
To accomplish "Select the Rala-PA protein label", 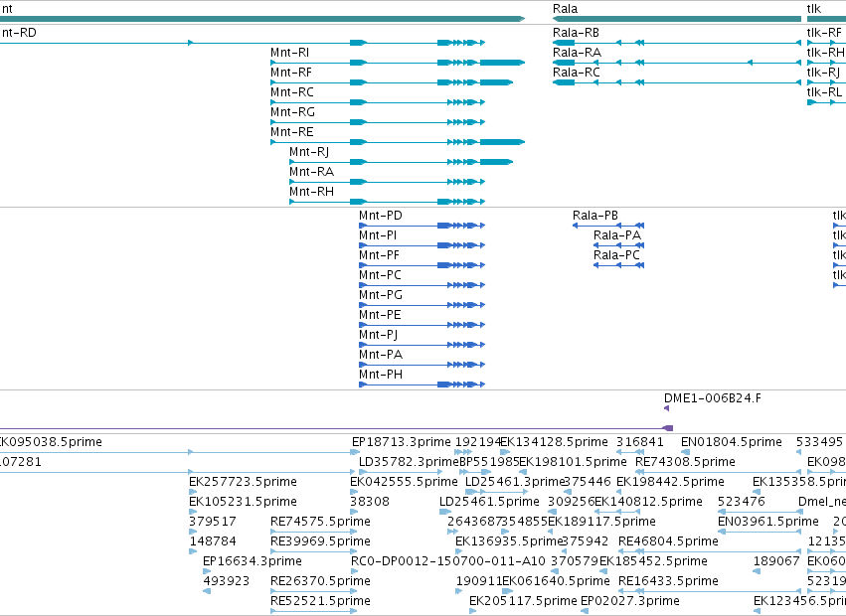I will click(617, 235).
